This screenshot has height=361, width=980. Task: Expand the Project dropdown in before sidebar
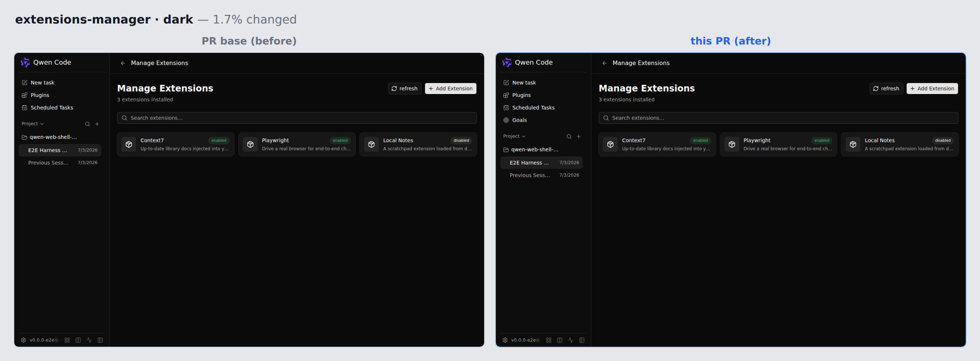click(x=33, y=124)
